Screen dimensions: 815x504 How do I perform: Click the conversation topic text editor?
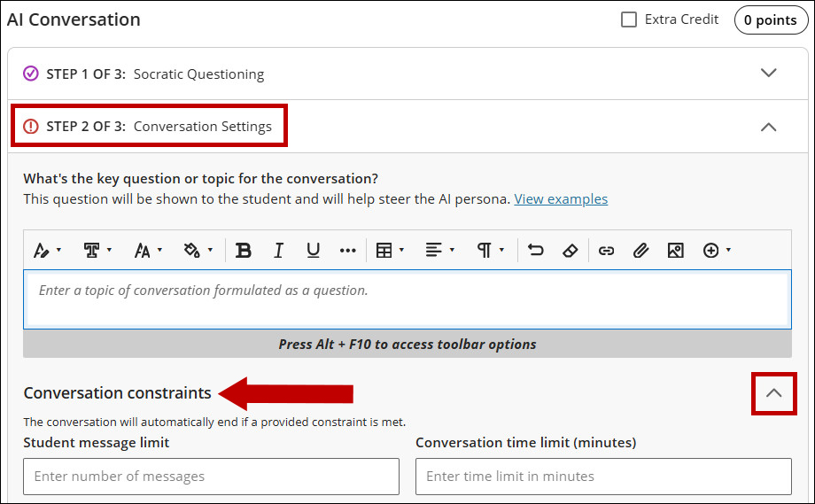click(407, 299)
